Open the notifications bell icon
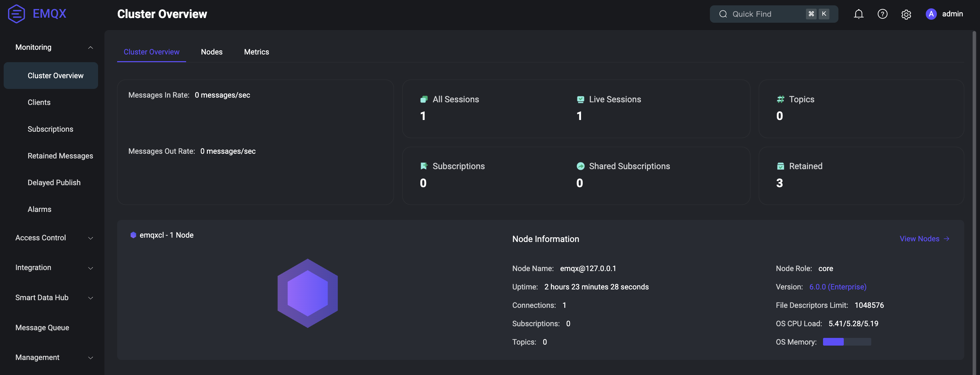The height and width of the screenshot is (375, 980). click(x=858, y=14)
